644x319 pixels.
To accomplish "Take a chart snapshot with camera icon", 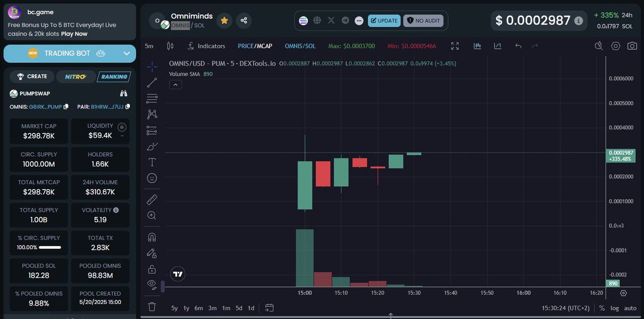I will [x=631, y=46].
